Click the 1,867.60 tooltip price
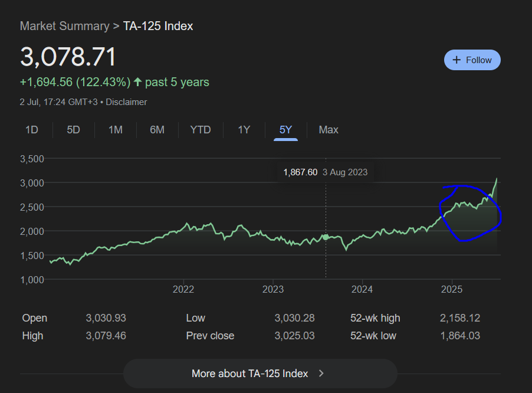Screen dimensions: 532x393 tap(300, 172)
